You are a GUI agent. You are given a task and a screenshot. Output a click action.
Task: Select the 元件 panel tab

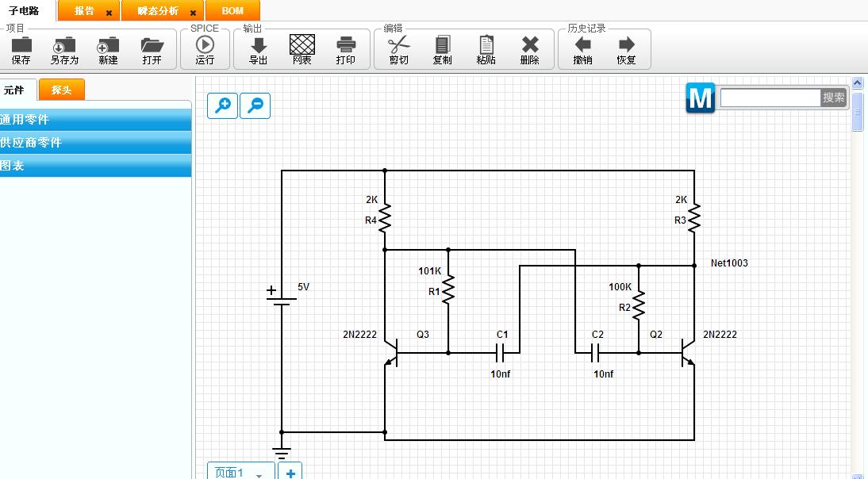click(15, 90)
